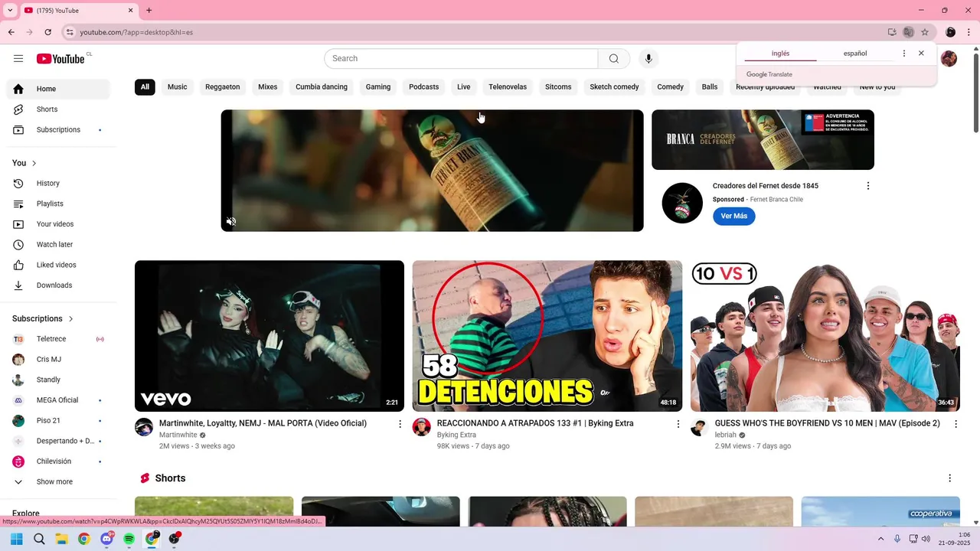
Task: Open the 58 DETENCIONES video thumbnail
Action: click(x=547, y=336)
